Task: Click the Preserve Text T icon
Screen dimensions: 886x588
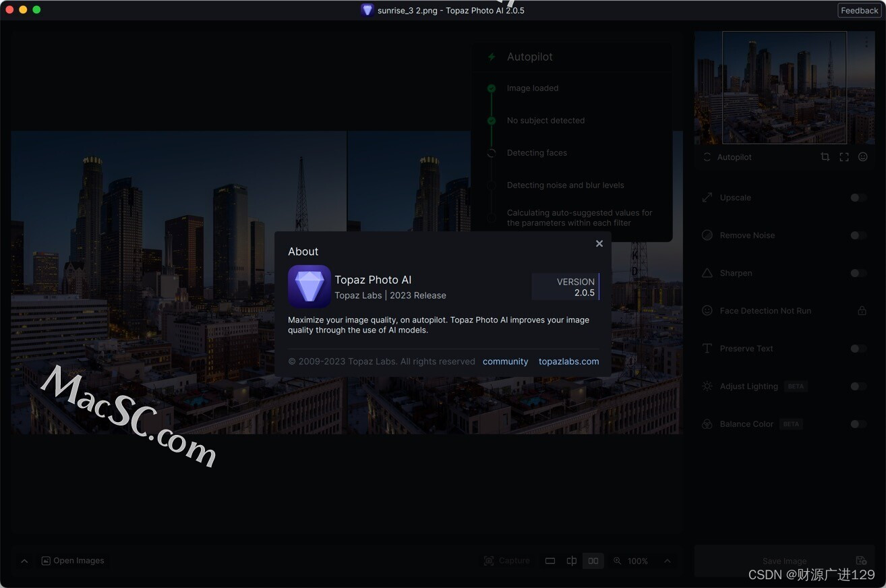Action: coord(707,349)
